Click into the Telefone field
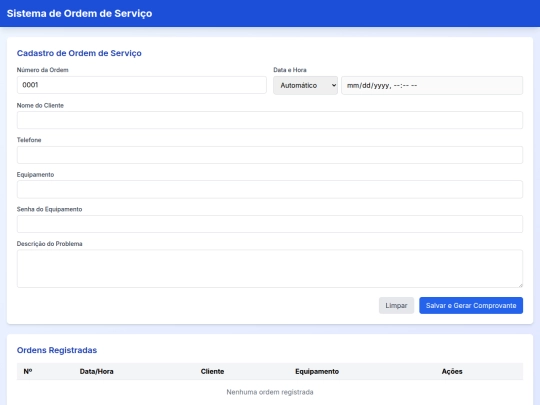 coord(270,155)
